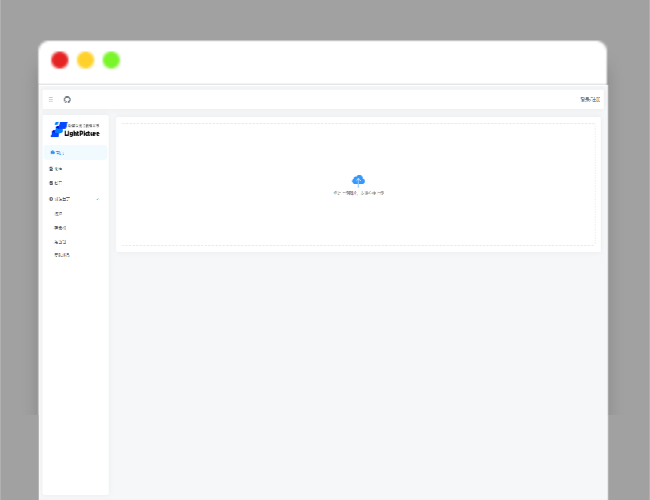
Task: Click the red window close button
Action: tap(60, 60)
